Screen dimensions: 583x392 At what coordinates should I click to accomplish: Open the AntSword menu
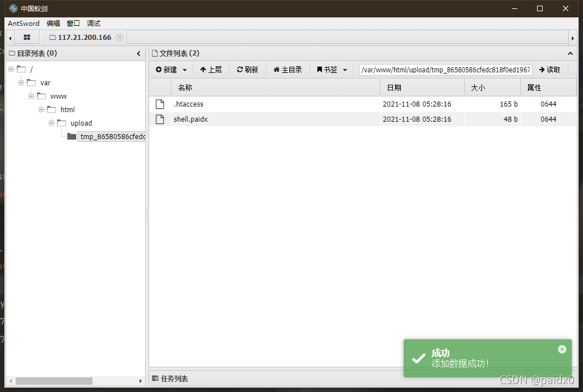(x=24, y=24)
